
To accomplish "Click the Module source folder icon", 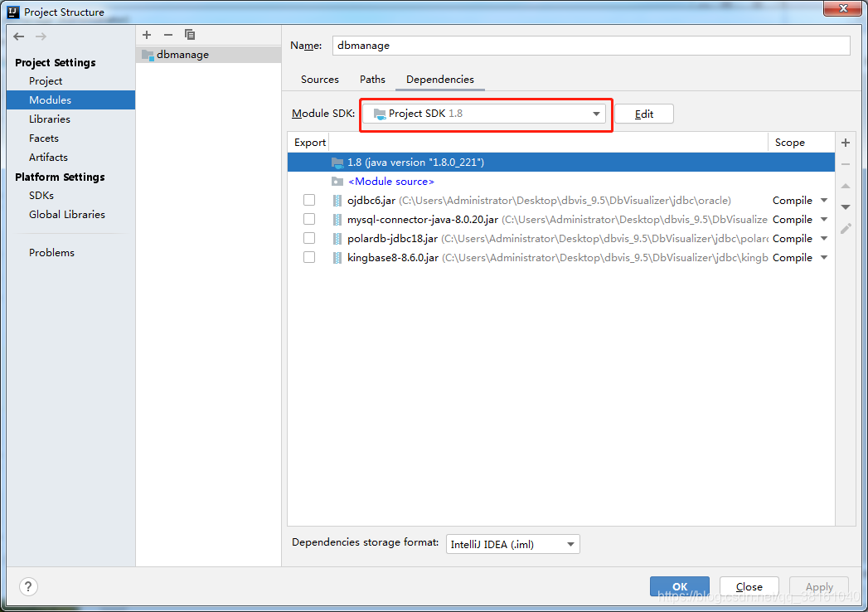I will (337, 181).
